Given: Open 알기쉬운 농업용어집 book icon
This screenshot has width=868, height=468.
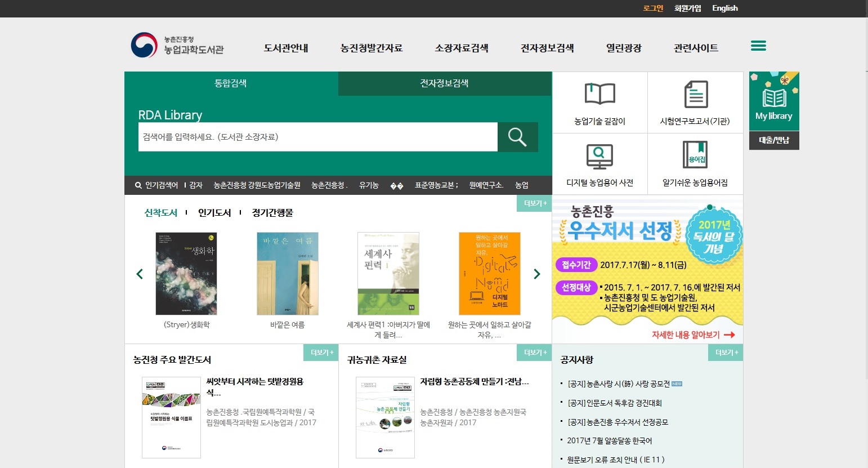Looking at the screenshot, I should pos(695,155).
